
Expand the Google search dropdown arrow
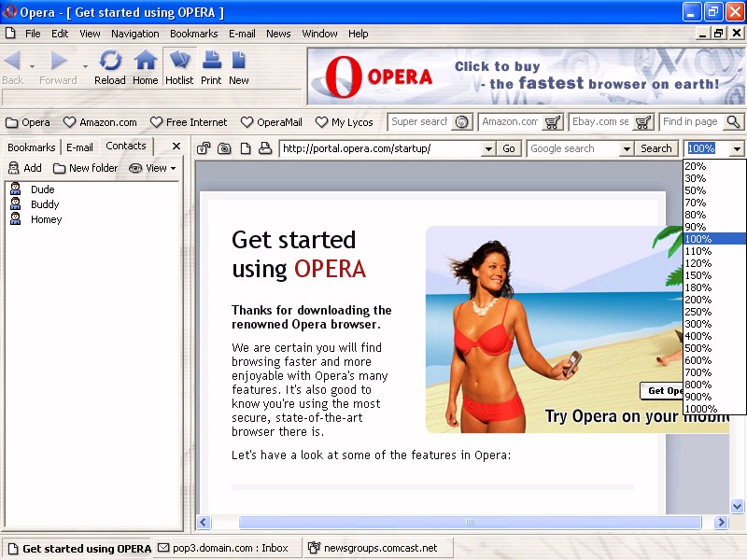627,149
